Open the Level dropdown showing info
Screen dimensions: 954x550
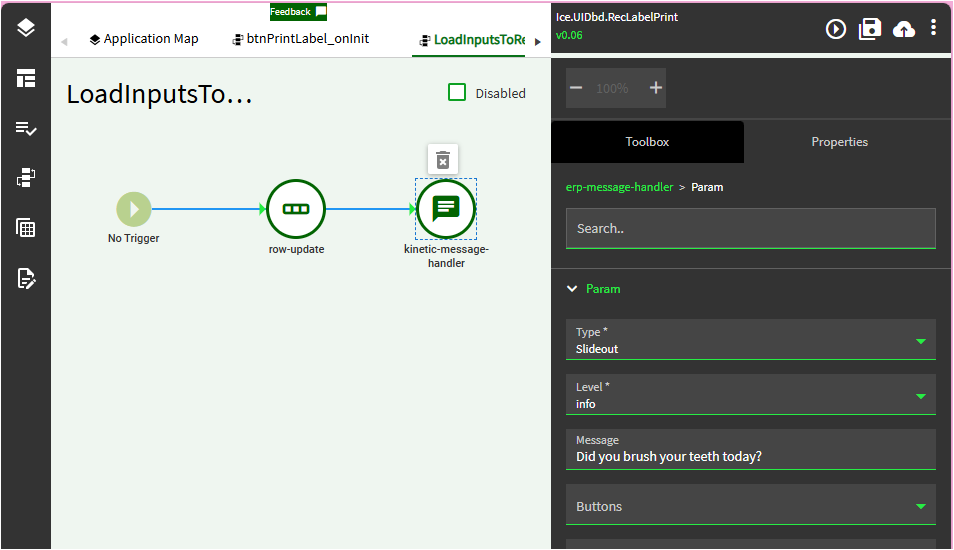tap(751, 394)
